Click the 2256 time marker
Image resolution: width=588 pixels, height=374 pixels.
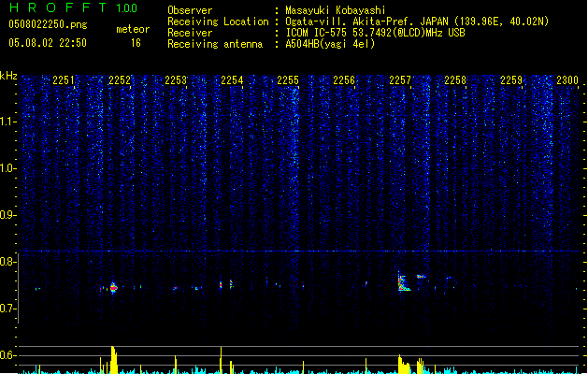coord(344,79)
